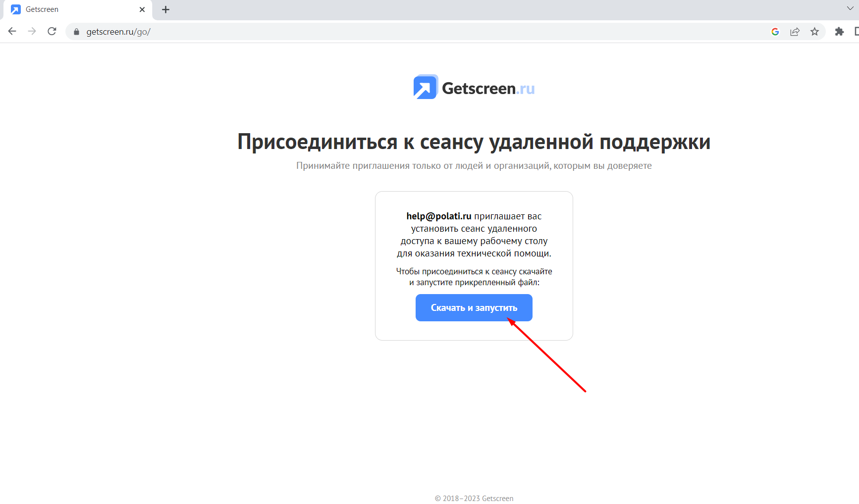Click the forward navigation arrow
The image size is (859, 504).
pyautogui.click(x=32, y=31)
